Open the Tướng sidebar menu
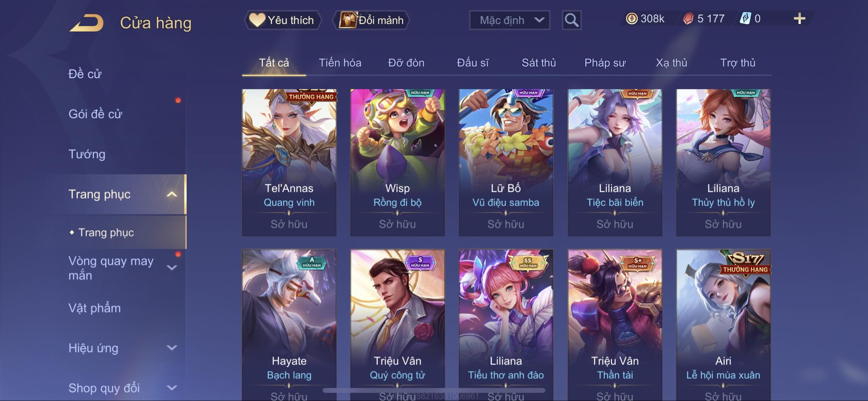The image size is (868, 401). point(87,154)
